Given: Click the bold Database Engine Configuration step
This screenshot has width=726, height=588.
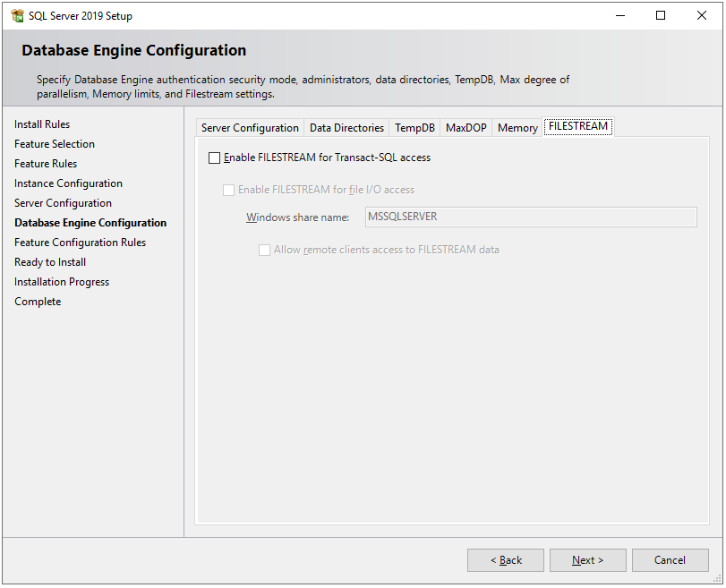Looking at the screenshot, I should tap(90, 223).
